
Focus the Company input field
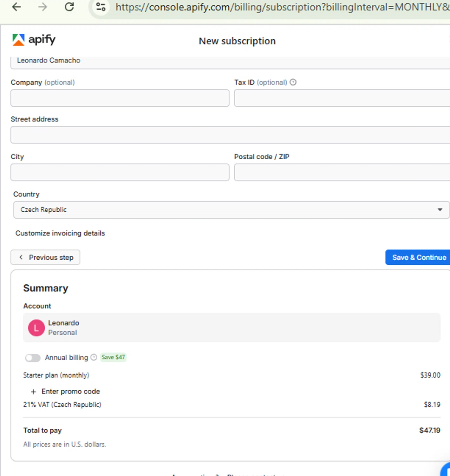point(120,98)
